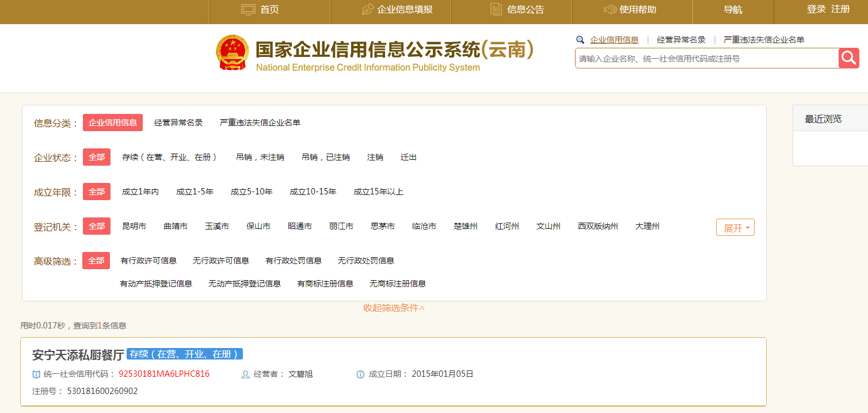Filter registration authority by 西双版纳州

[x=598, y=226]
